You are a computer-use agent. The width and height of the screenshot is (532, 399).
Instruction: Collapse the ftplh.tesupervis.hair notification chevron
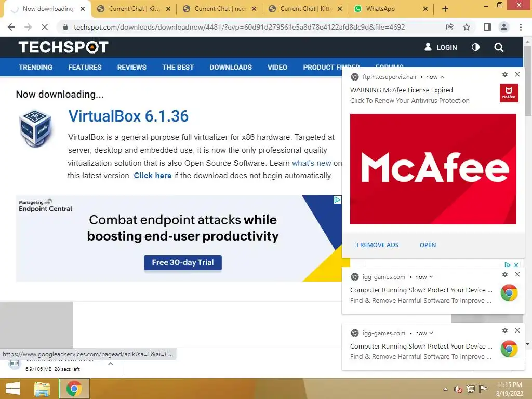442,77
